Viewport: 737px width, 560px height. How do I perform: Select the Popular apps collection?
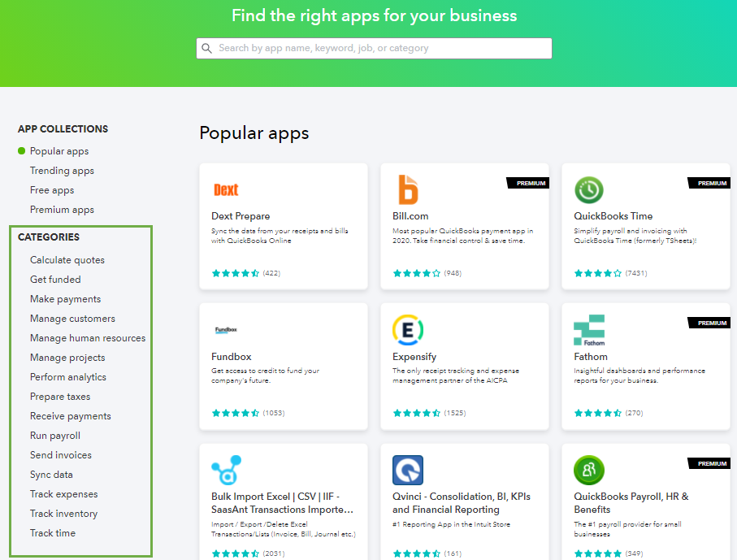[x=59, y=151]
